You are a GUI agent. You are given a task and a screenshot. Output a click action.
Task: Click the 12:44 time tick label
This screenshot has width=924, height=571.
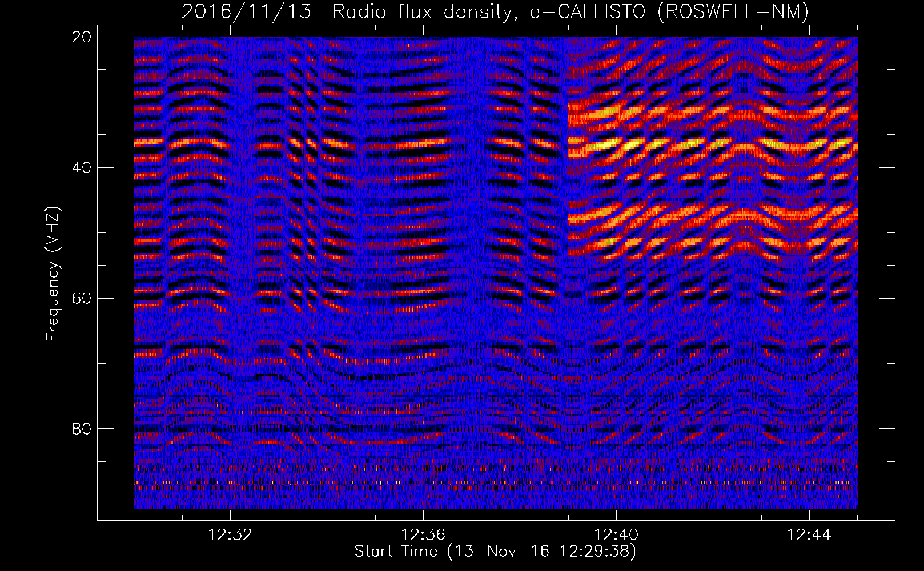809,535
